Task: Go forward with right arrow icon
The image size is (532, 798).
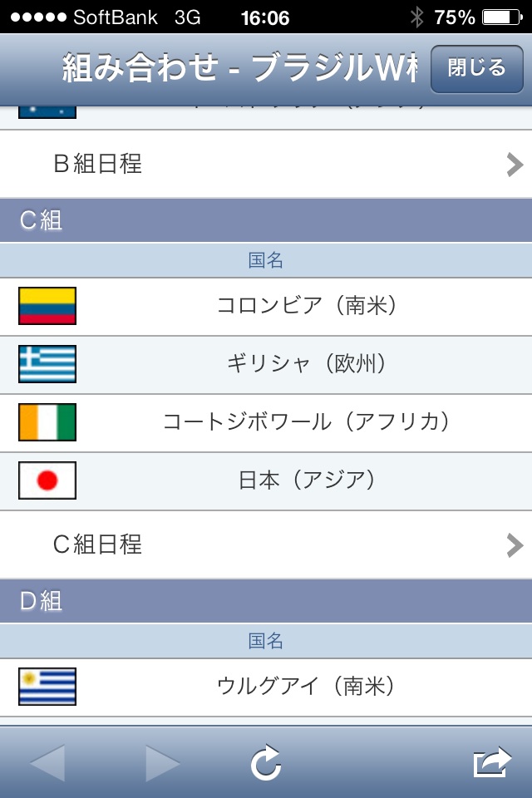Action: tap(164, 762)
